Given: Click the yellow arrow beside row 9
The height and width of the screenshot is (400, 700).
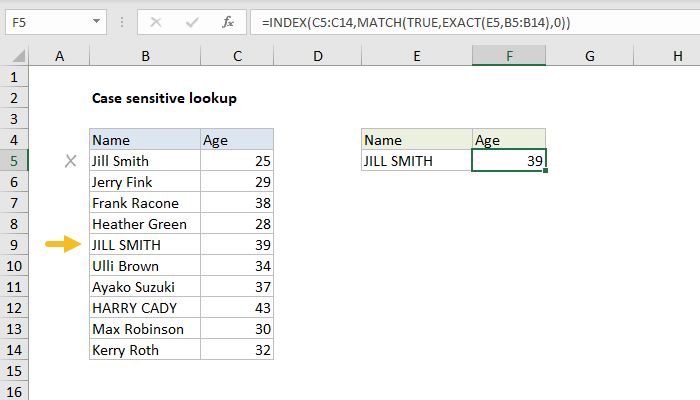Looking at the screenshot, I should coord(63,245).
